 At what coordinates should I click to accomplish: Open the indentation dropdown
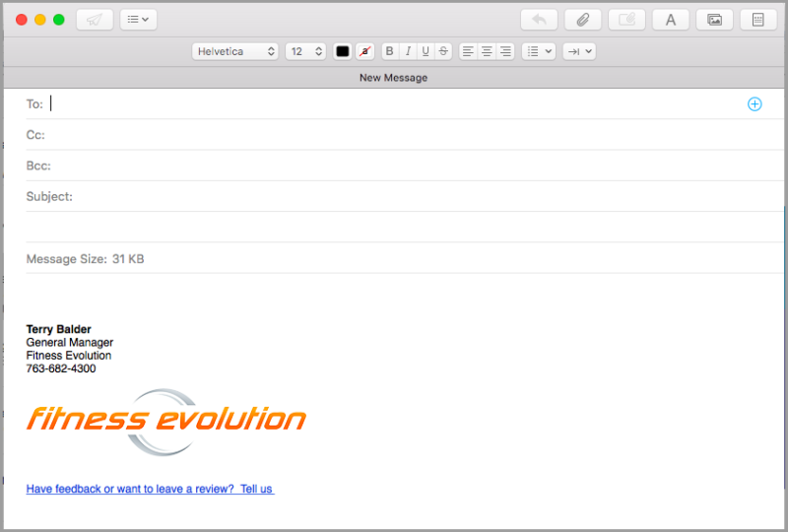[579, 51]
